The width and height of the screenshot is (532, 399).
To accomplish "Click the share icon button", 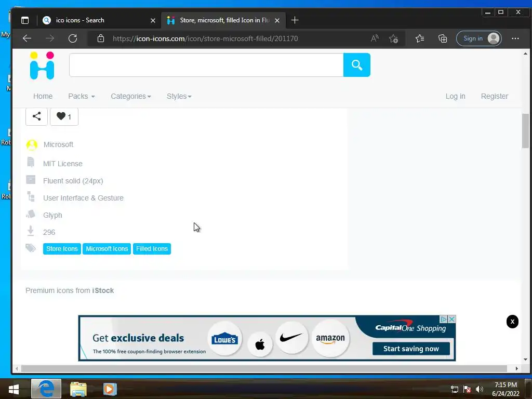I will tap(37, 116).
